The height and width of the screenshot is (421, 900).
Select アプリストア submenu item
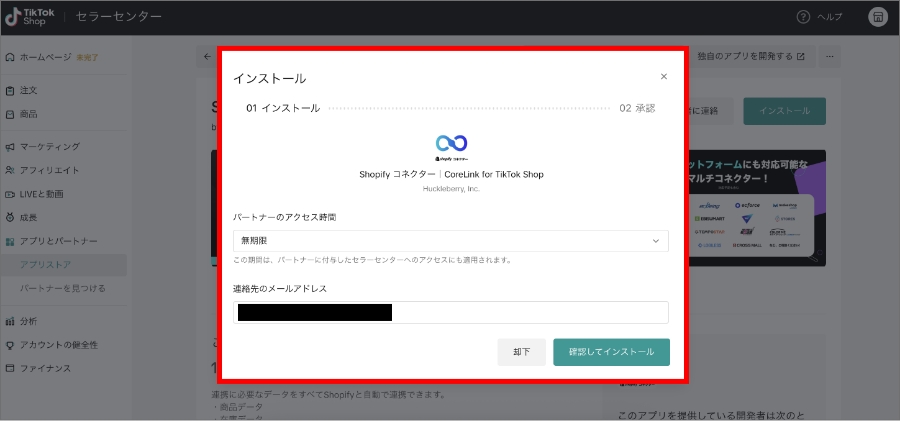[x=63, y=265]
